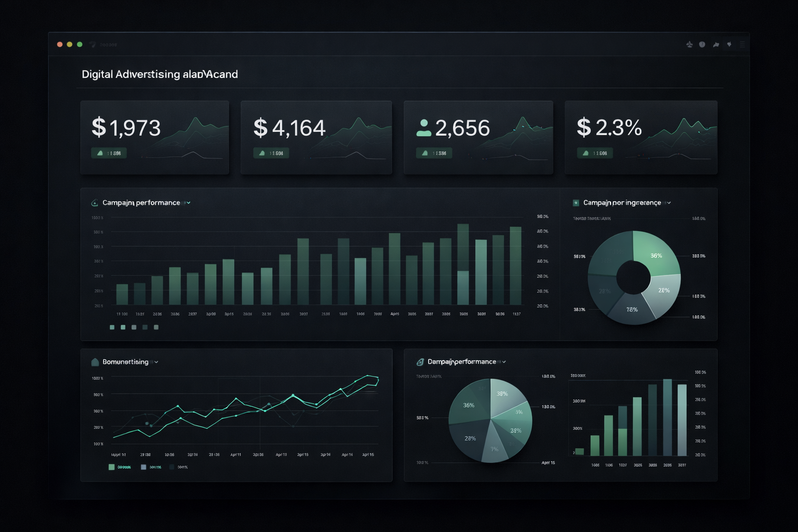This screenshot has height=532, width=798.
Task: Toggle the first green legend series under line chart
Action: 111,467
